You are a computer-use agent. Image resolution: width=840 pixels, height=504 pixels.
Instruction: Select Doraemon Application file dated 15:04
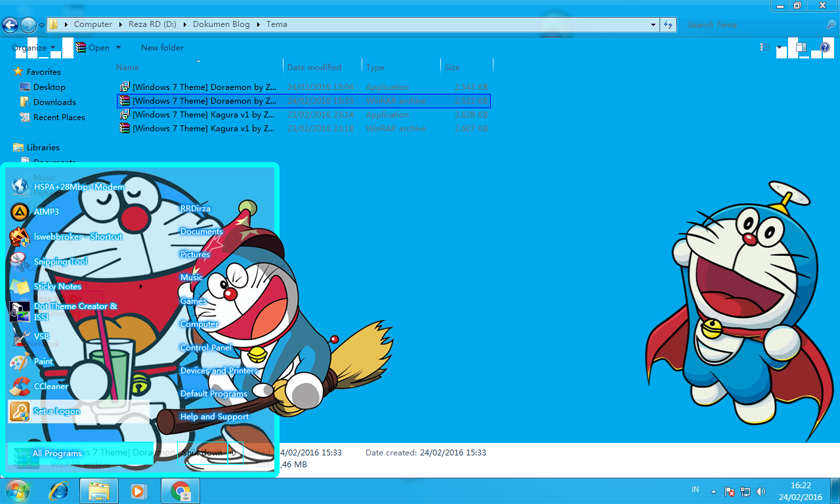(304, 87)
